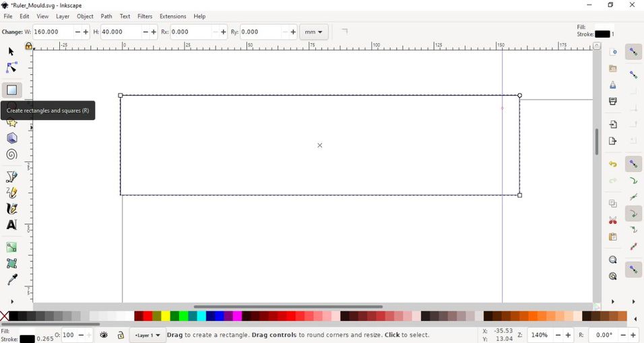Click the W width input field
Screen dimensions: 644x343
[x=53, y=32]
